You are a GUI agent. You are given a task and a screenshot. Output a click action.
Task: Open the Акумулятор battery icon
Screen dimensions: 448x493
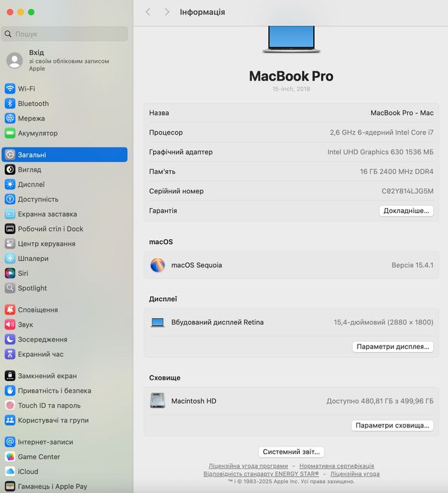pyautogui.click(x=10, y=133)
